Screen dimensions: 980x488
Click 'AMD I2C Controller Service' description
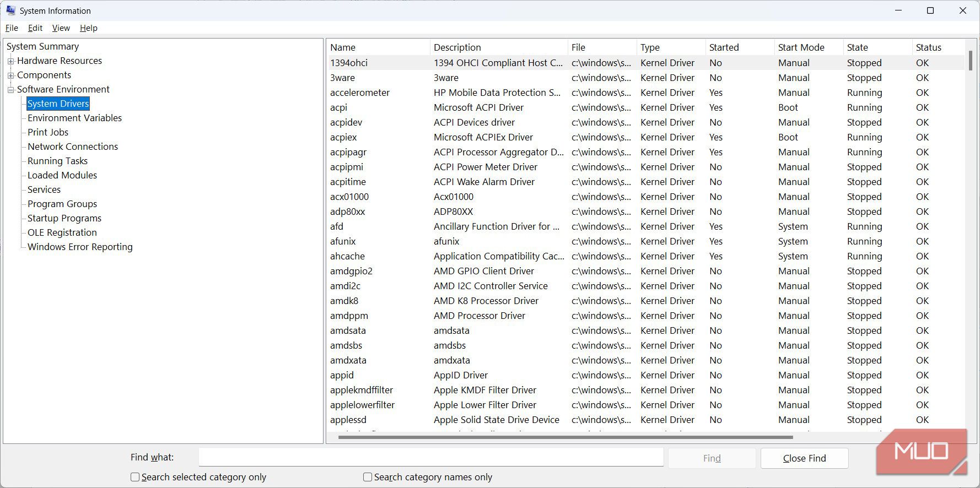[491, 286]
